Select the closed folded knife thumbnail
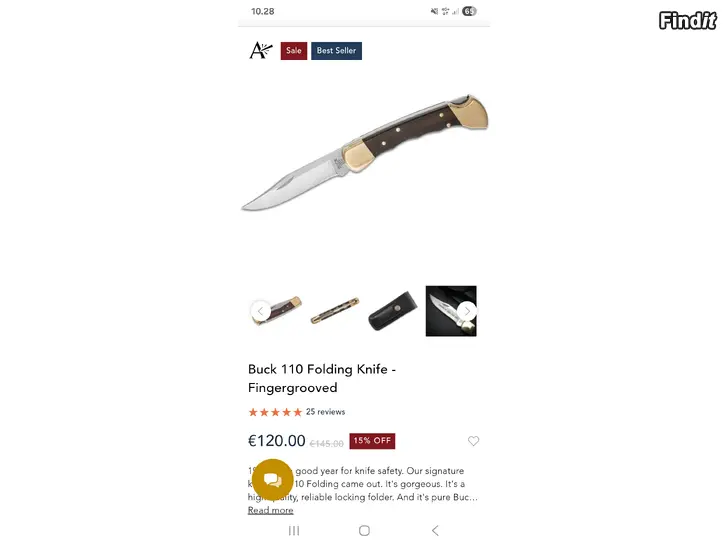Screen dimensions: 728x546 pos(335,311)
